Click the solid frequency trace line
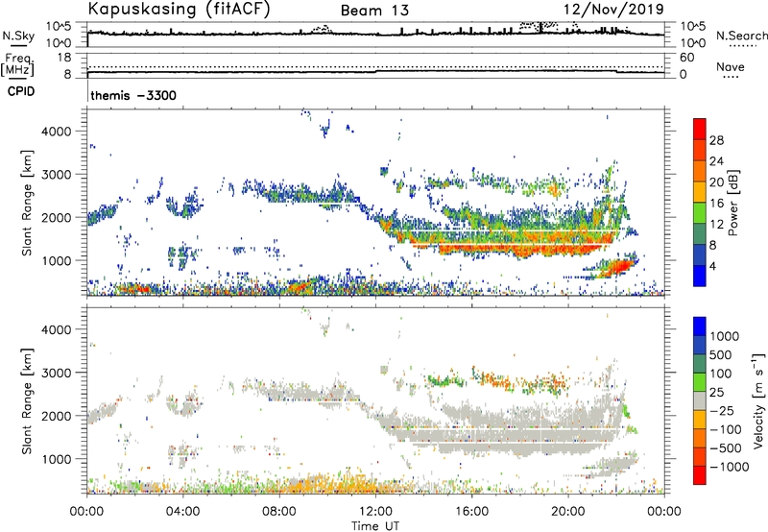 [x=375, y=72]
